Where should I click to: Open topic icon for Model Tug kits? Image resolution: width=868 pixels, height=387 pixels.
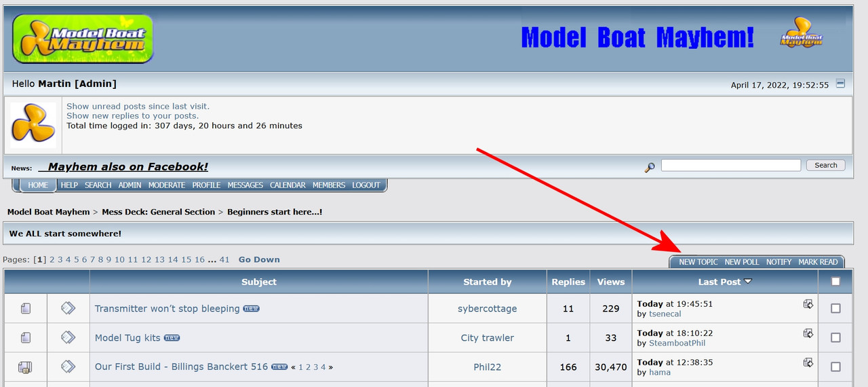(x=26, y=337)
